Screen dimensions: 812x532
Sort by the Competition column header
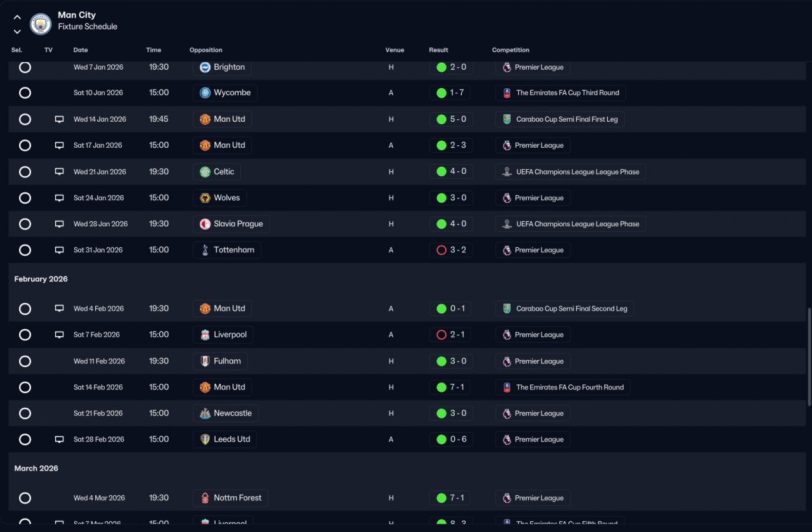[511, 50]
